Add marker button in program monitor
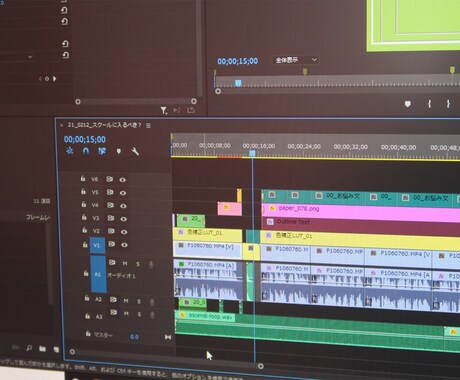Image resolution: width=460 pixels, height=380 pixels. coord(407,104)
